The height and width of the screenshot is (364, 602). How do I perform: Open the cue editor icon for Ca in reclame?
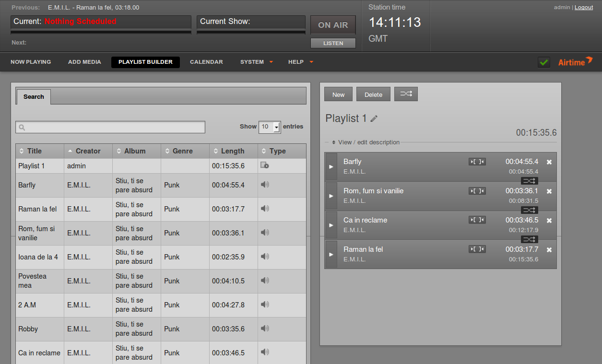pyautogui.click(x=477, y=220)
